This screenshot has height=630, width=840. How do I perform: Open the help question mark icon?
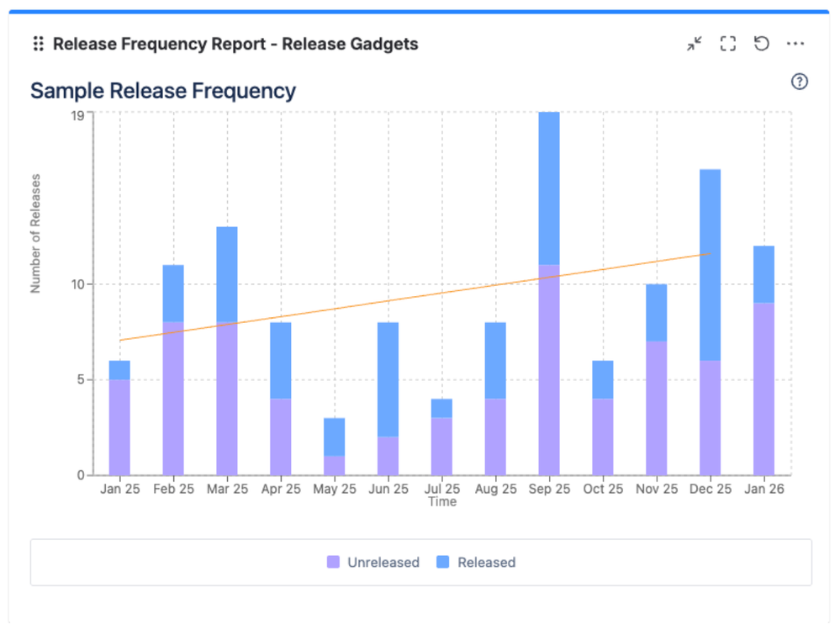click(x=800, y=82)
